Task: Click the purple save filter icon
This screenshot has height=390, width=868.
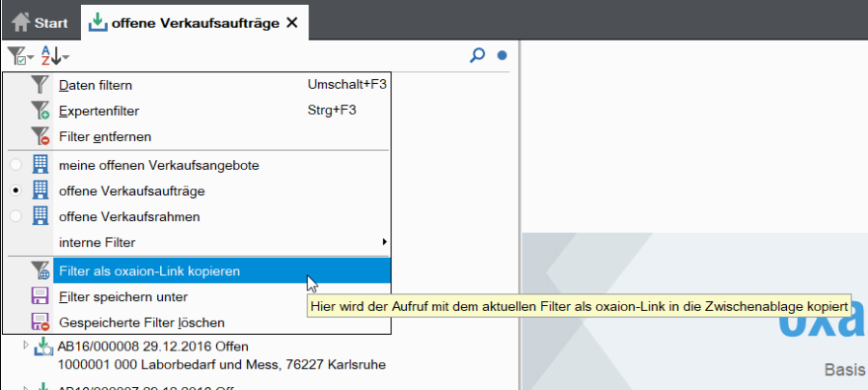Action: pos(40,296)
